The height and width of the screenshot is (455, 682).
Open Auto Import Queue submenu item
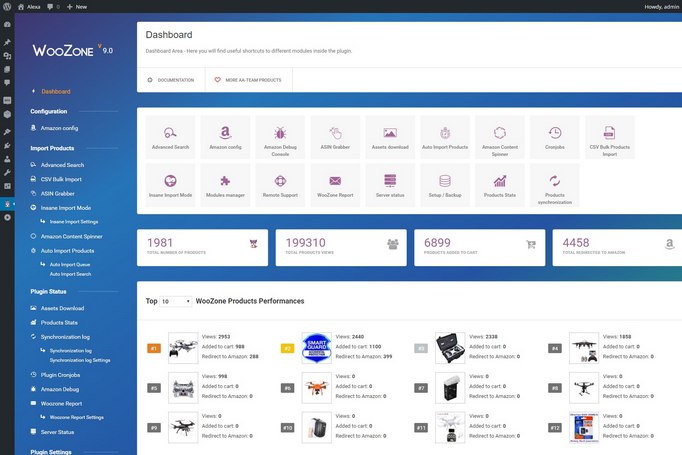click(70, 264)
